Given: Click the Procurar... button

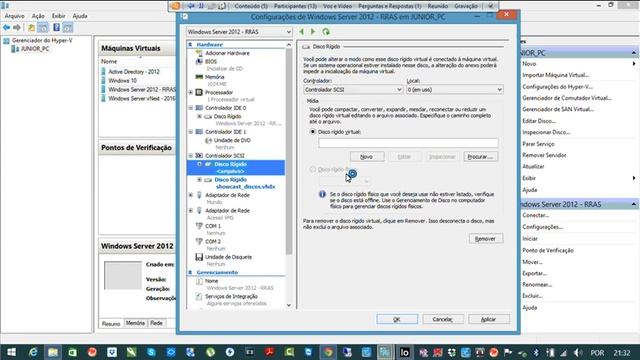Looking at the screenshot, I should (x=480, y=157).
